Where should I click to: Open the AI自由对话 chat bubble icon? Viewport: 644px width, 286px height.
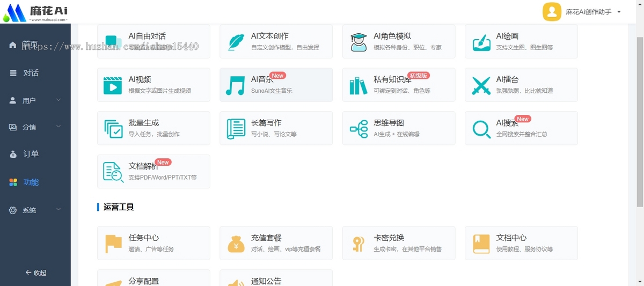113,42
